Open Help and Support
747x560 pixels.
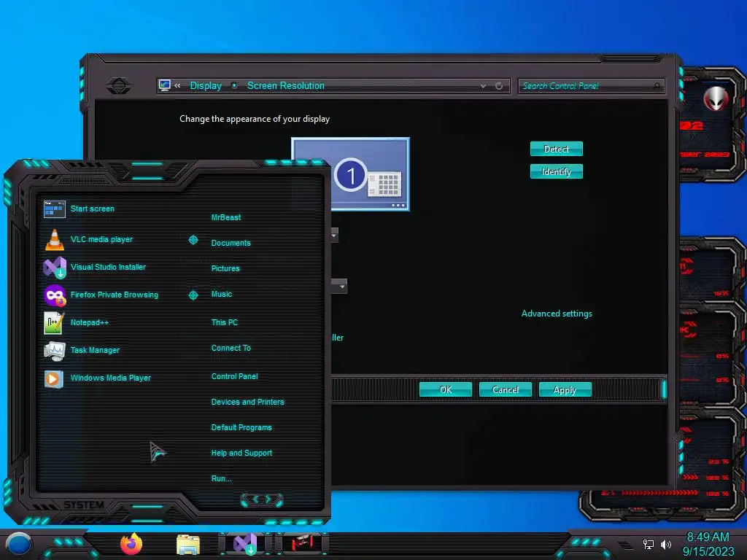click(241, 453)
